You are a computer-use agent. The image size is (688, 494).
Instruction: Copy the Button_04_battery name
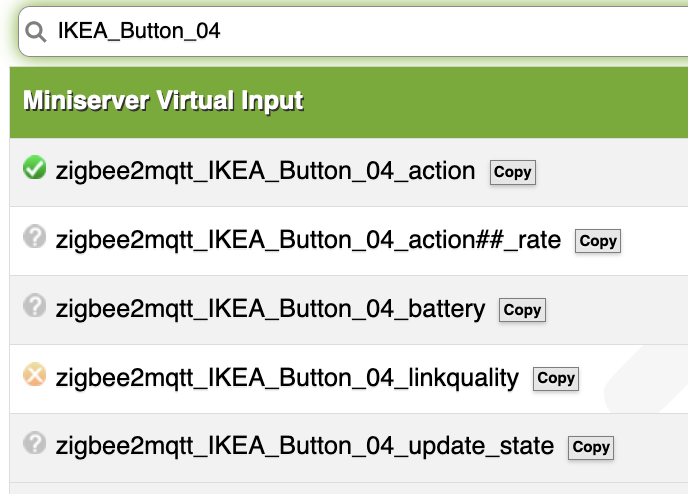point(522,310)
